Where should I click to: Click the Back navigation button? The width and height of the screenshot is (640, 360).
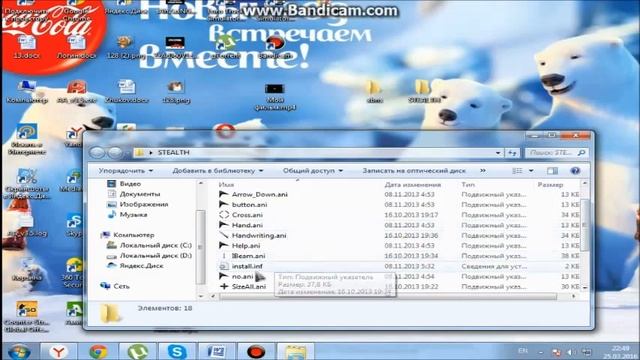click(97, 153)
